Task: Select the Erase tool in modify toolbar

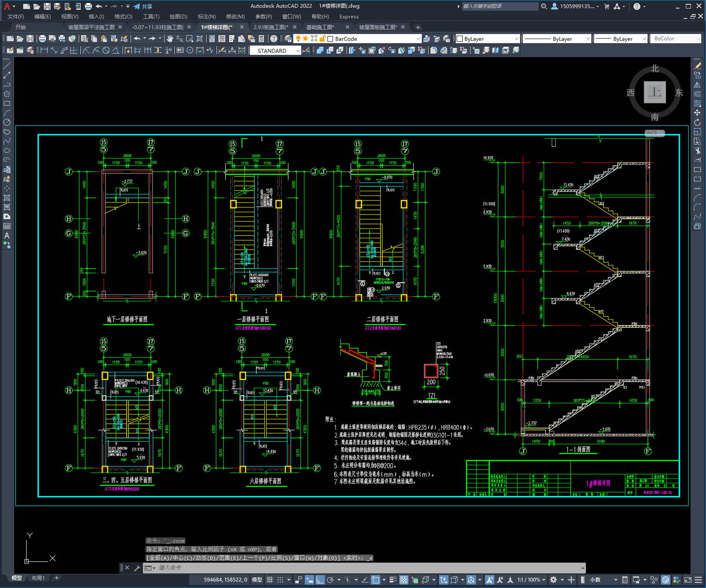Action: click(x=697, y=66)
